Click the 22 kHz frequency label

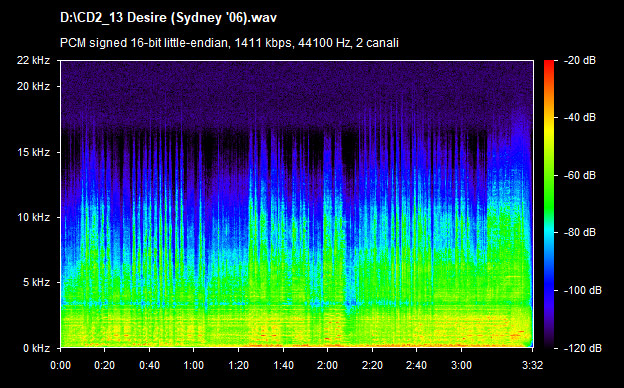click(x=33, y=60)
